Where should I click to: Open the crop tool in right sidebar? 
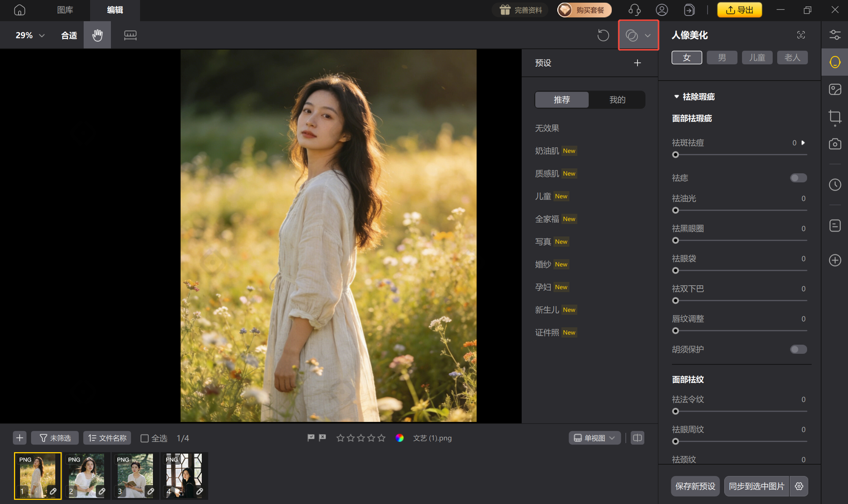click(x=835, y=117)
